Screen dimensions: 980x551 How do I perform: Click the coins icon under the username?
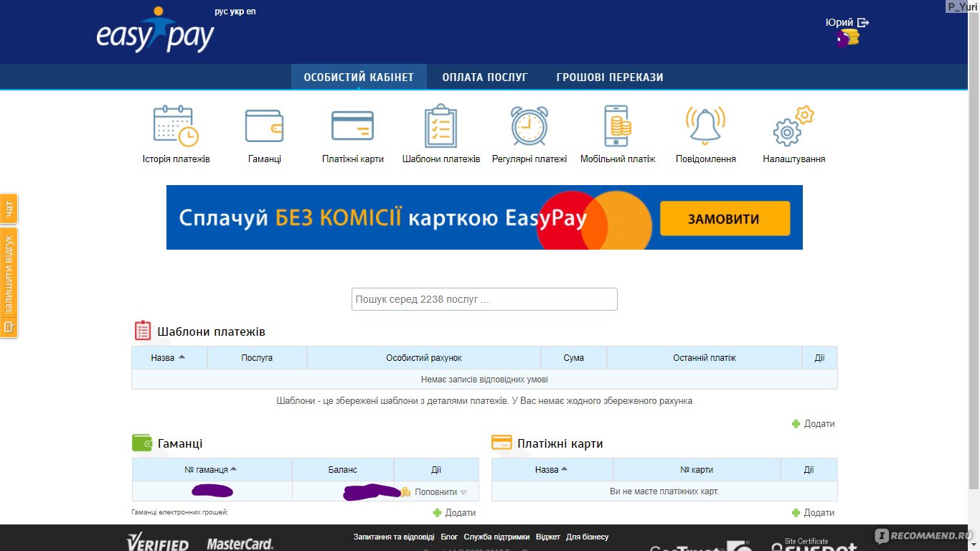[x=848, y=38]
